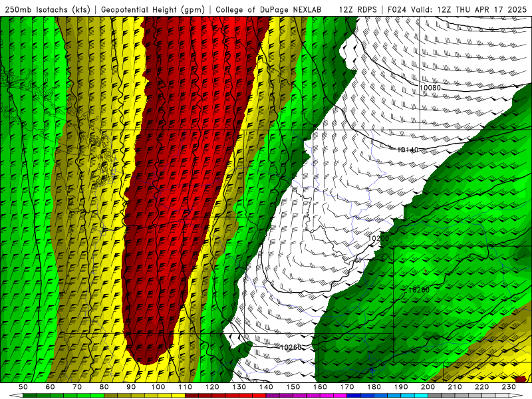Click the 150 kt label on color scale
The height and width of the screenshot is (399, 532).
[293, 387]
